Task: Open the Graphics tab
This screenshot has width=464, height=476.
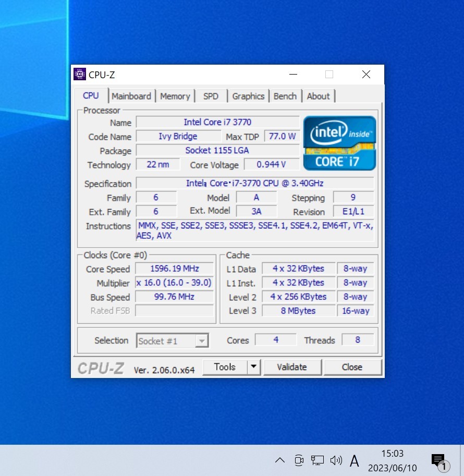Action: click(x=248, y=96)
